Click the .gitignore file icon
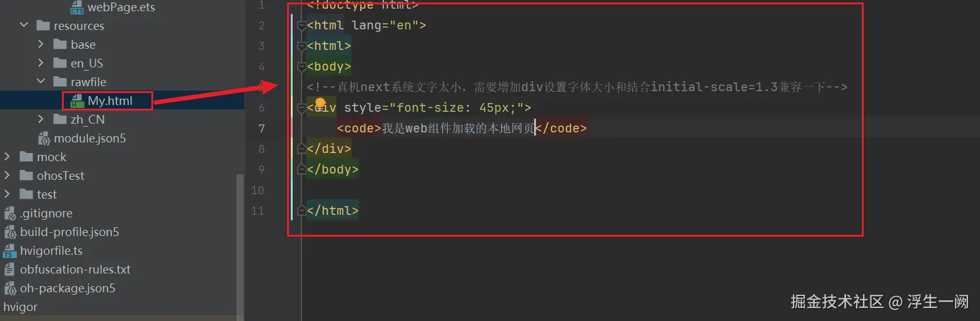Image resolution: width=980 pixels, height=321 pixels. point(9,213)
